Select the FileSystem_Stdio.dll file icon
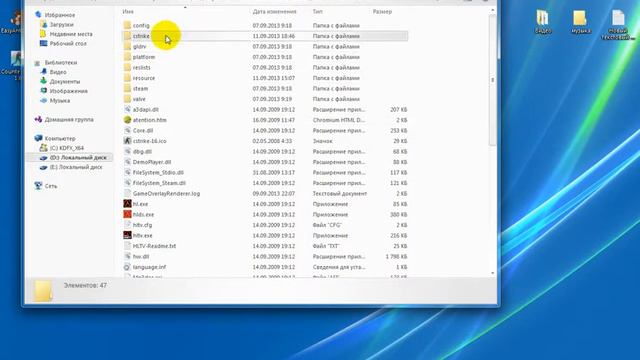This screenshot has height=360, width=640. click(x=127, y=173)
